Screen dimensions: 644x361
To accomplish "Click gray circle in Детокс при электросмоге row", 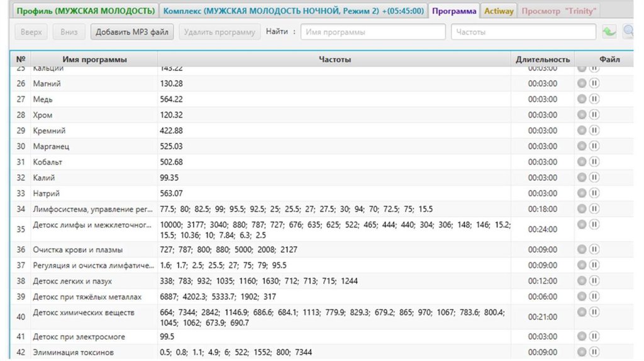I will tap(582, 336).
